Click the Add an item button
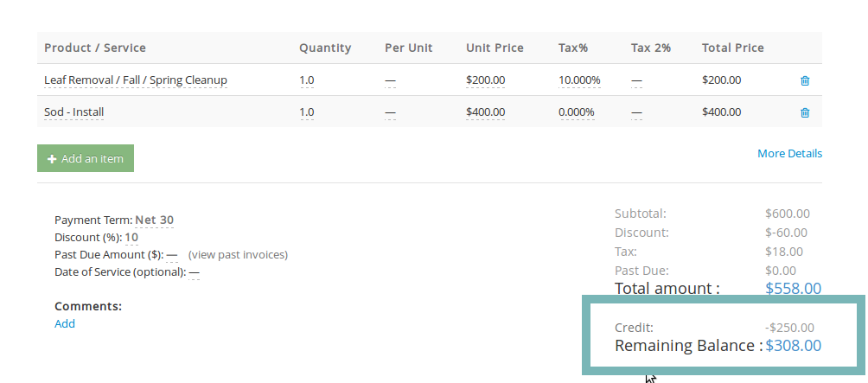Viewport: 868px width, 383px height. click(x=86, y=158)
